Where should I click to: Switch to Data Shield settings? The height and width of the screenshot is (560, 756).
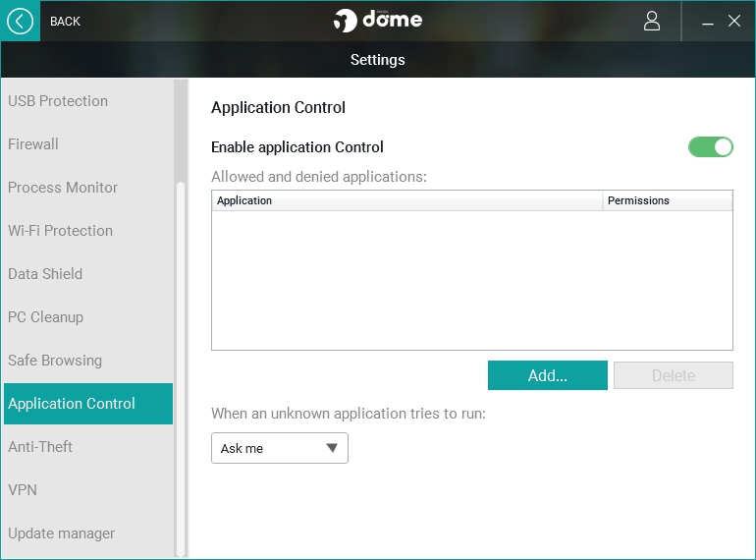tap(45, 274)
